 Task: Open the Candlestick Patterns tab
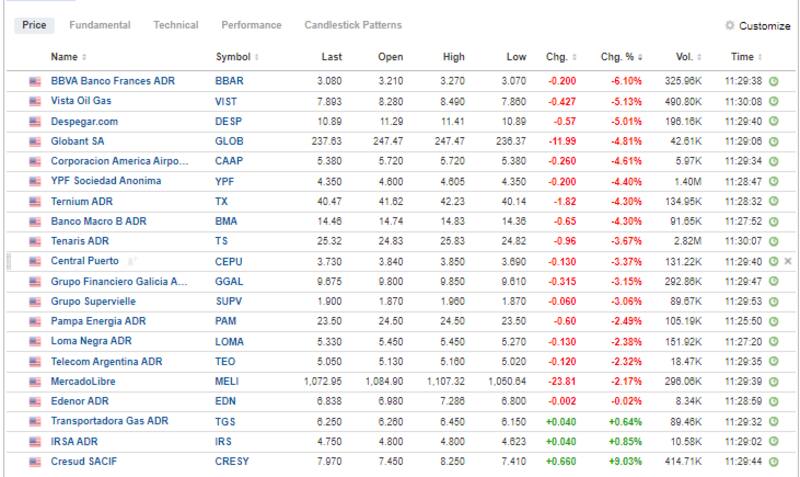tap(353, 25)
